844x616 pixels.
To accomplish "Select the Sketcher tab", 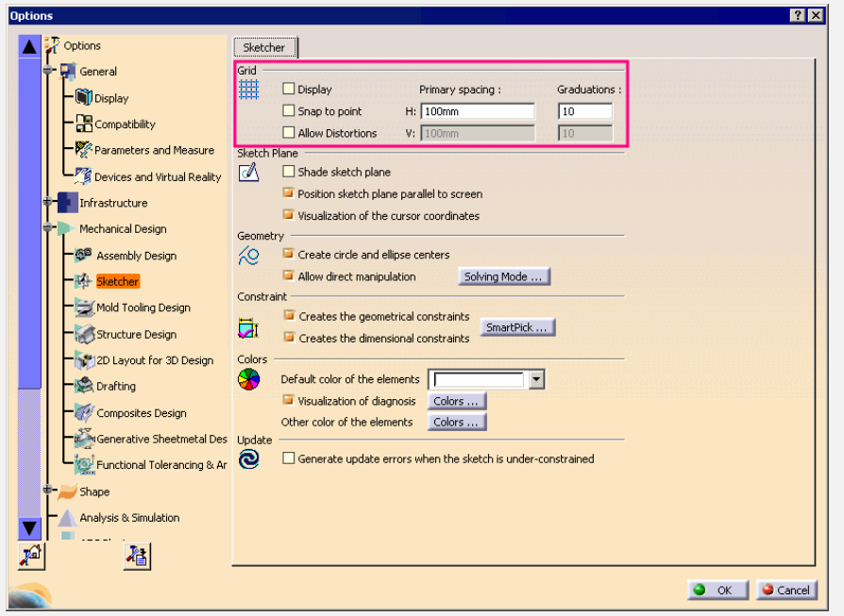I will (265, 47).
